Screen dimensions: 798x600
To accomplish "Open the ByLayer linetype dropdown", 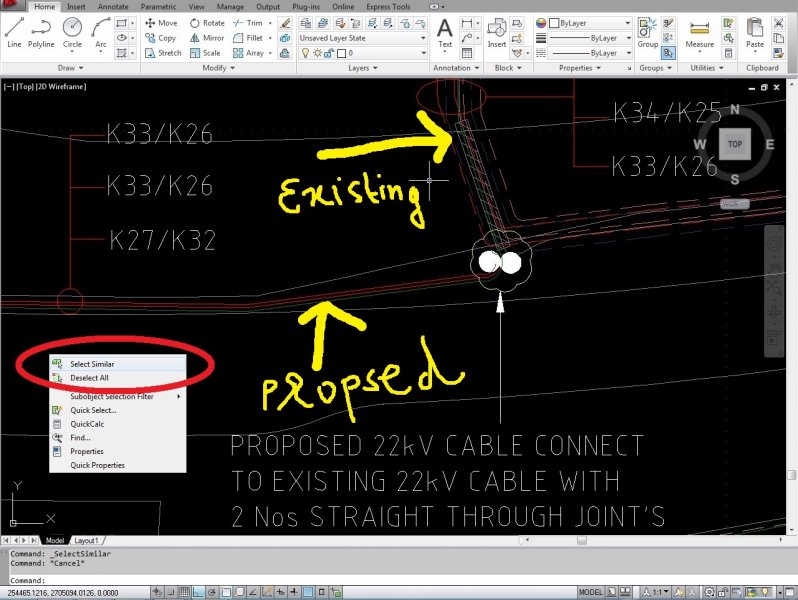I will tap(589, 53).
